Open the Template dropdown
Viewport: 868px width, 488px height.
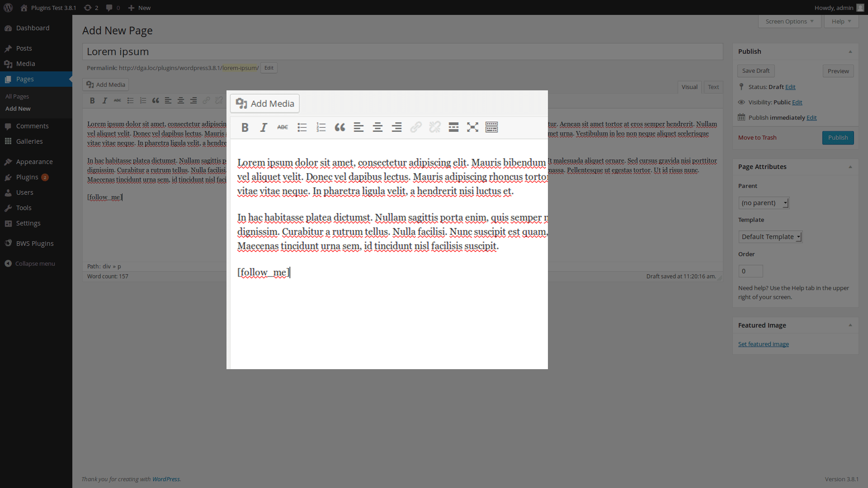(x=770, y=237)
